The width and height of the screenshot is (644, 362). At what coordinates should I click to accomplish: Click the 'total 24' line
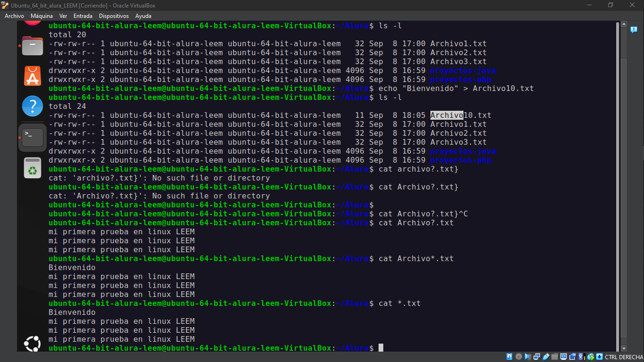[x=67, y=106]
